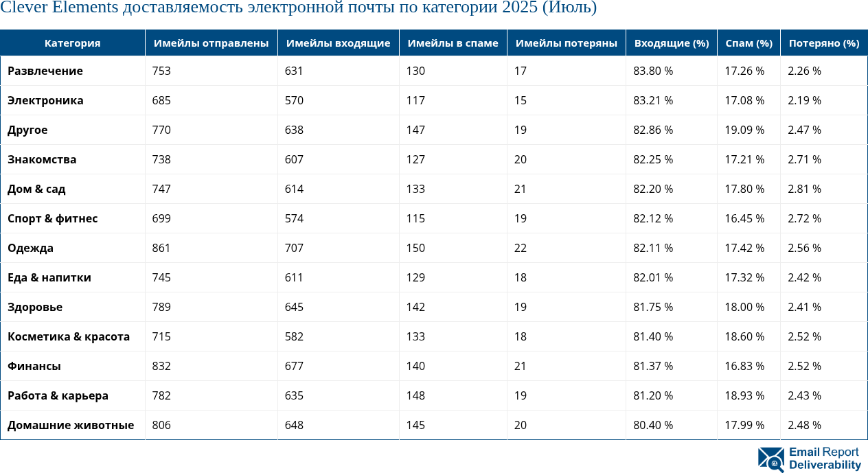Click spam percent 16.45 % for Спорт & фитнес

tap(744, 218)
